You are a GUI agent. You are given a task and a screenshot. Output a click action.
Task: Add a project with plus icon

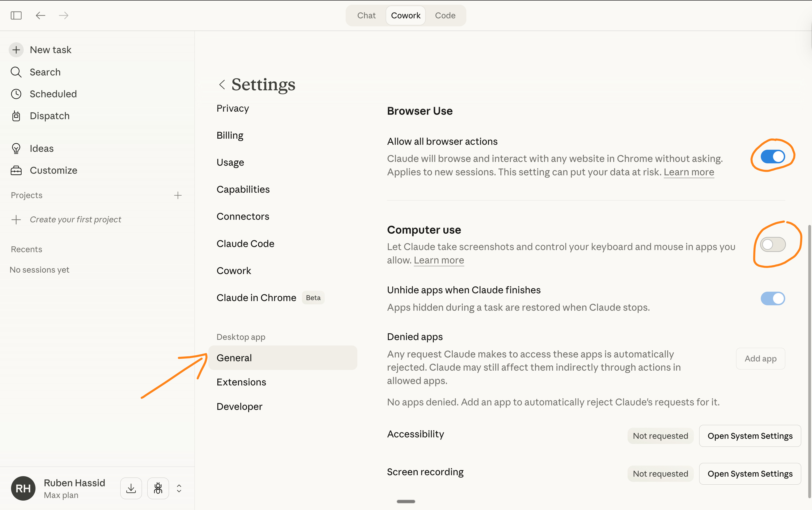click(x=178, y=195)
